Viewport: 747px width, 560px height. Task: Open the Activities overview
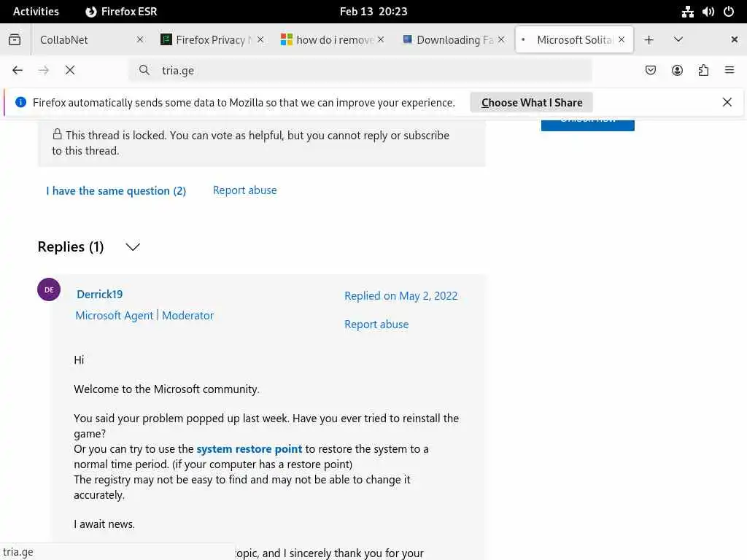[36, 12]
